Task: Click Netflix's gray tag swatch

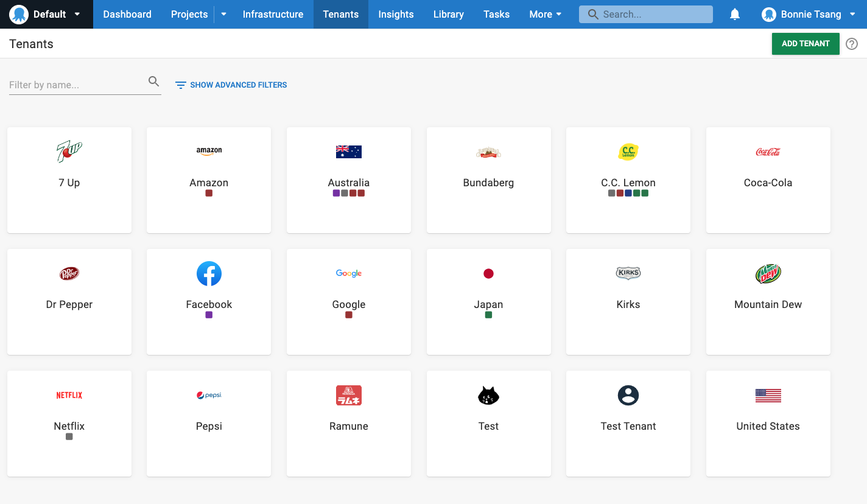Action: pos(69,436)
